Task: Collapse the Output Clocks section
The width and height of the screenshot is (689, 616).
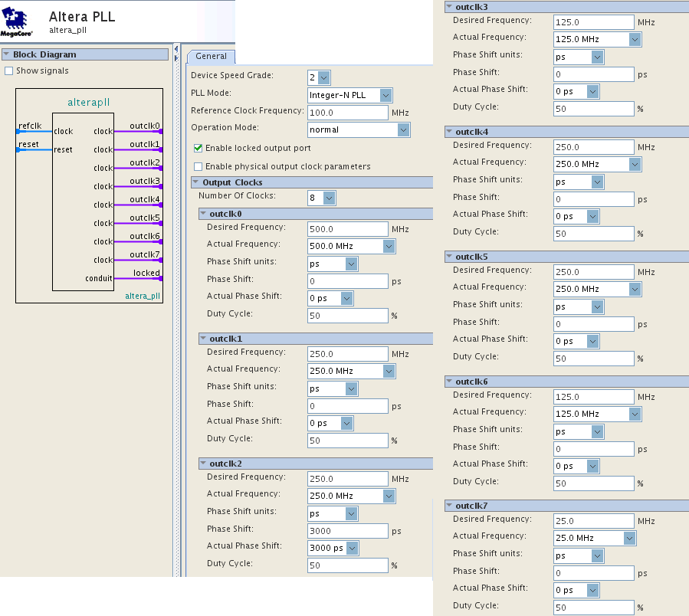Action: pos(196,182)
